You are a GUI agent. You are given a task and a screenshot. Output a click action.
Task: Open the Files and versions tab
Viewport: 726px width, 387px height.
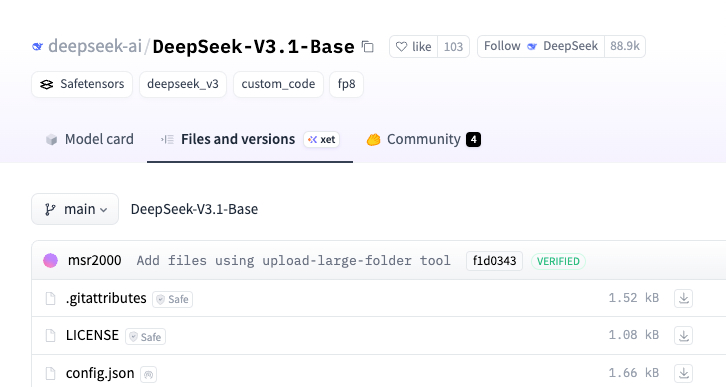(x=250, y=139)
